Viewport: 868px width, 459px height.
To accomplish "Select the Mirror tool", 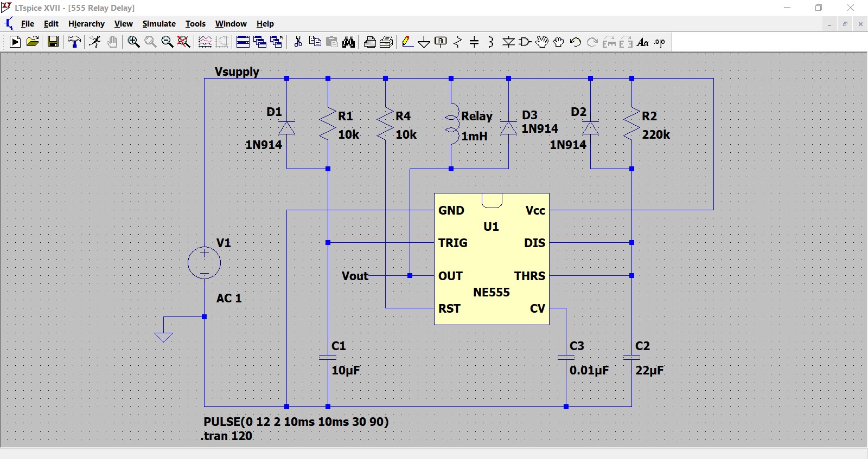I will [x=626, y=42].
